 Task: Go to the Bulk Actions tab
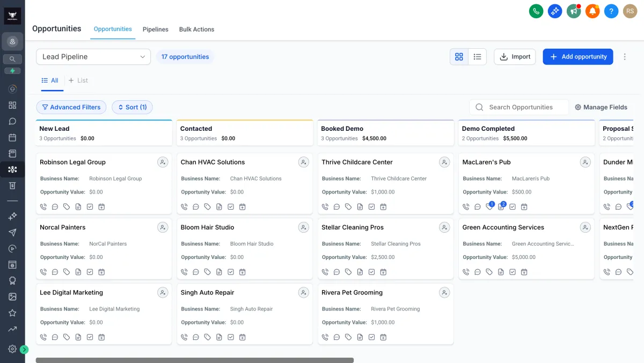(196, 29)
